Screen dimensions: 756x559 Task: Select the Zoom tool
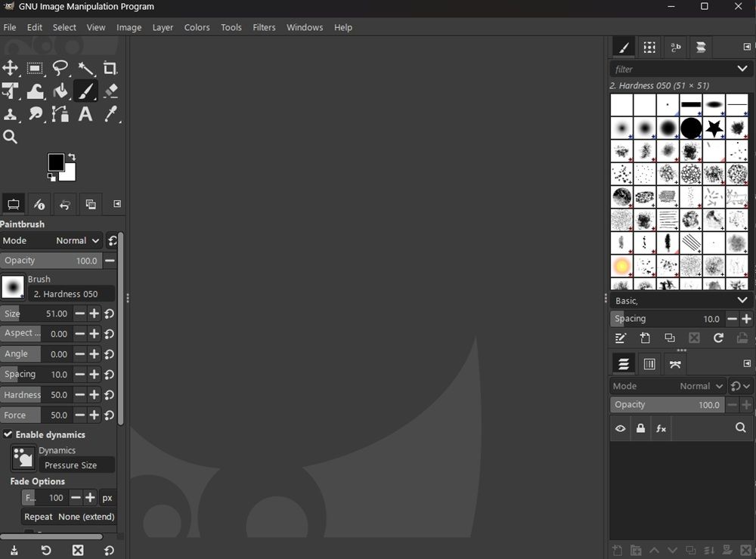(11, 137)
